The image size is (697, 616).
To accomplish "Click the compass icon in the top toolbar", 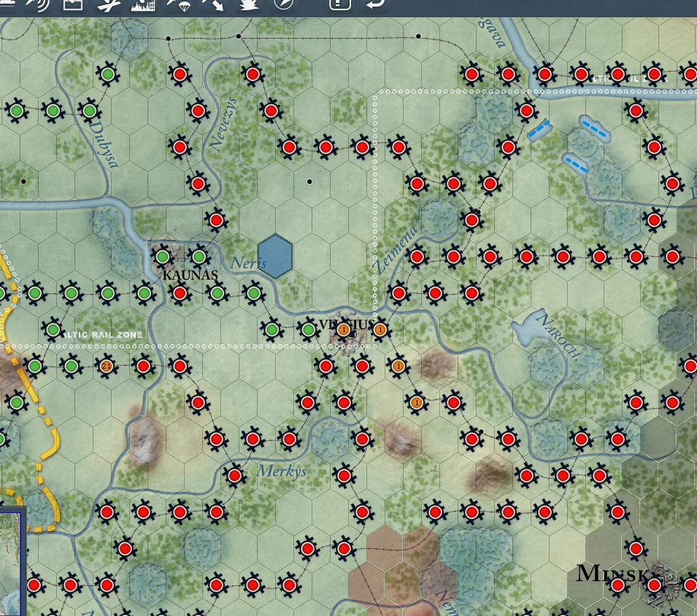I will pyautogui.click(x=284, y=4).
